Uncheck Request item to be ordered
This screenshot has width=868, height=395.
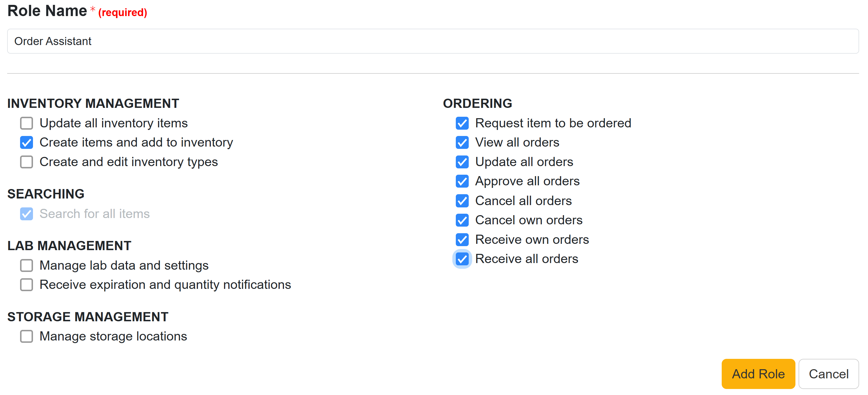[462, 123]
